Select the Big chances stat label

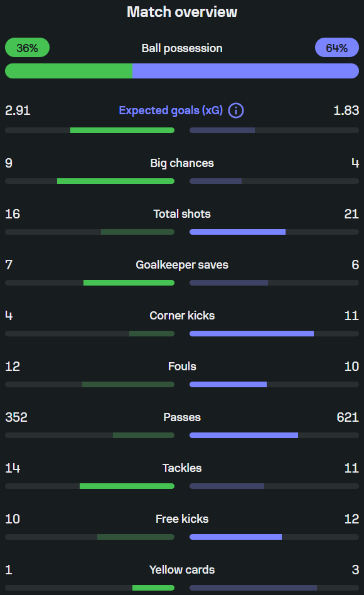pyautogui.click(x=182, y=163)
